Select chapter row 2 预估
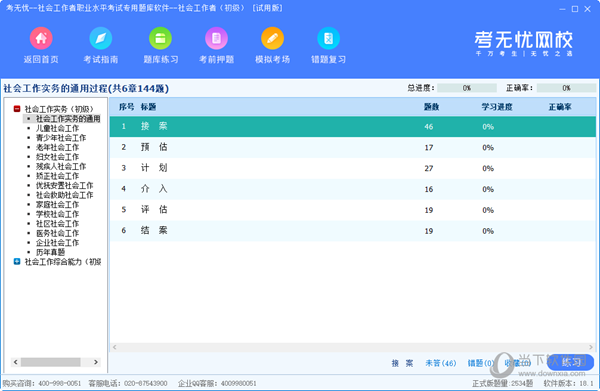The height and width of the screenshot is (391, 600). point(353,147)
